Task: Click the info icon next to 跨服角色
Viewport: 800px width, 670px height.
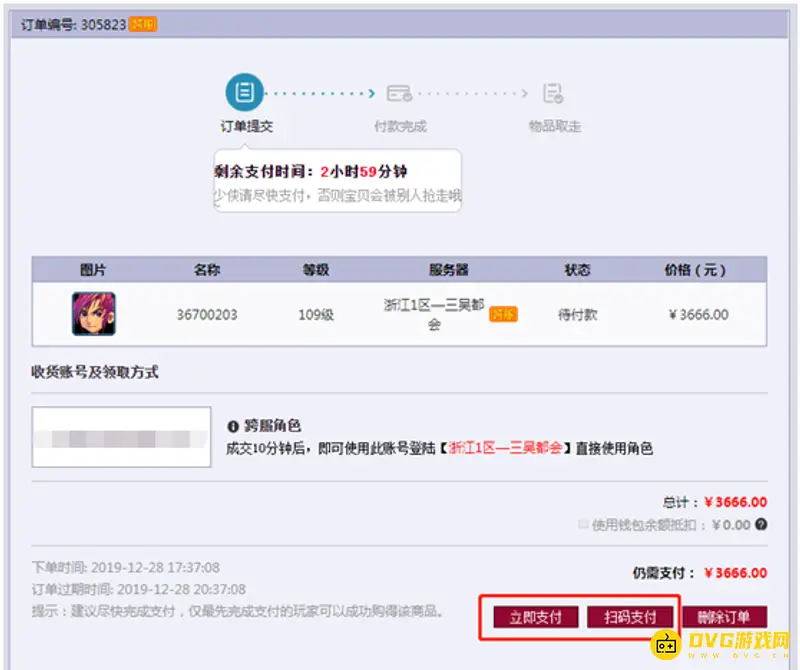Action: tap(233, 426)
